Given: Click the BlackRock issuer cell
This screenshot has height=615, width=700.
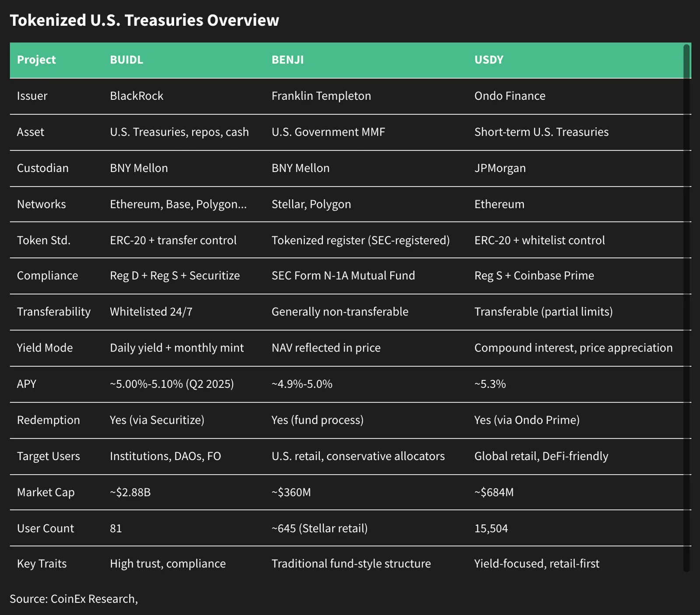Looking at the screenshot, I should 136,96.
